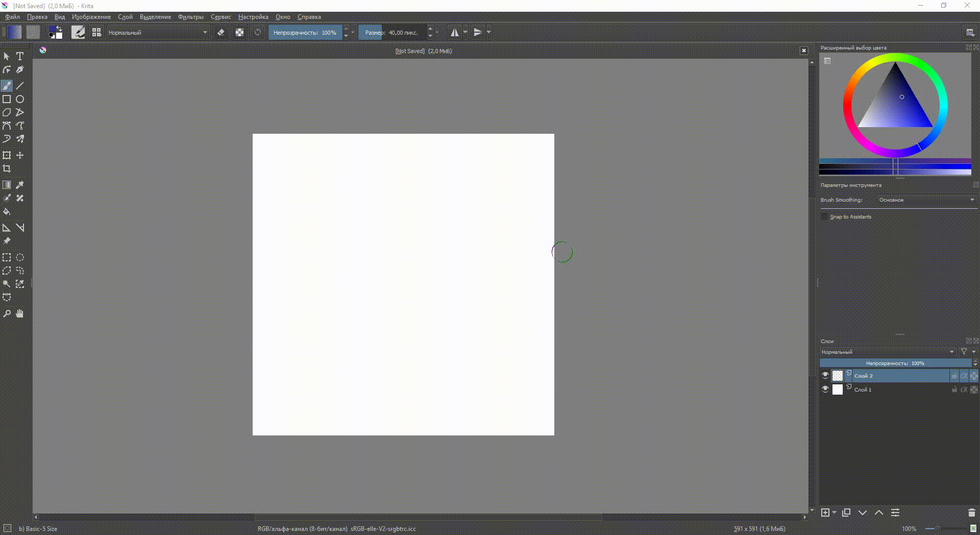Screen dimensions: 980x535
Task: Select the Crop tool
Action: pos(7,168)
